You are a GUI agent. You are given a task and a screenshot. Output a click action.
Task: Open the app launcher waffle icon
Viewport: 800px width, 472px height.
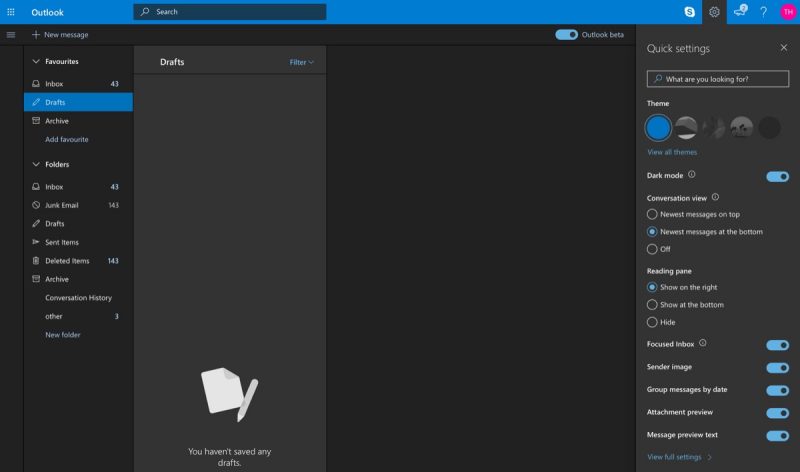[11, 12]
